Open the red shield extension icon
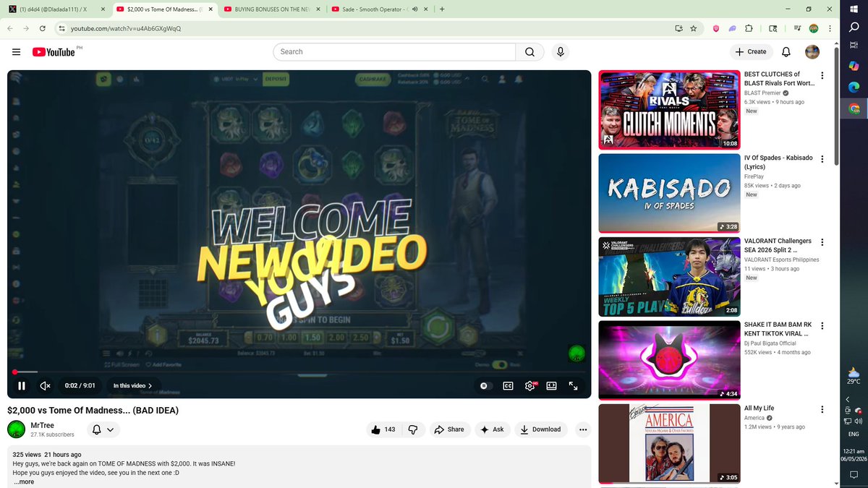The width and height of the screenshot is (868, 488). pyautogui.click(x=716, y=28)
